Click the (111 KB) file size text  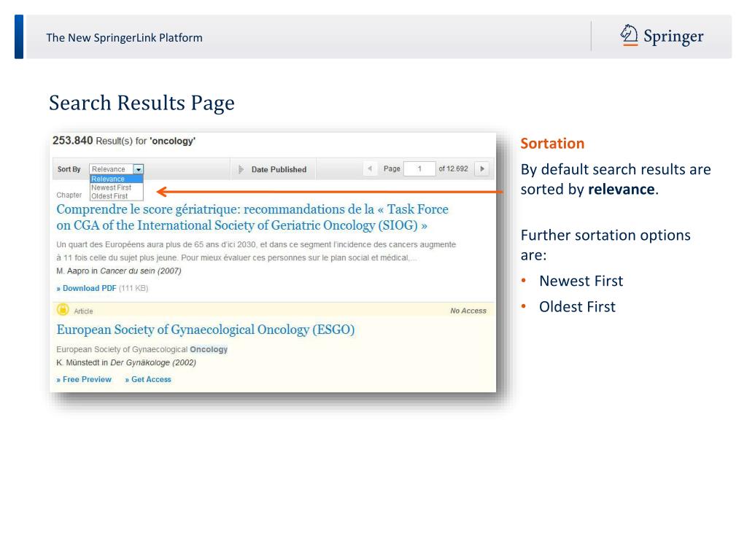click(x=133, y=288)
